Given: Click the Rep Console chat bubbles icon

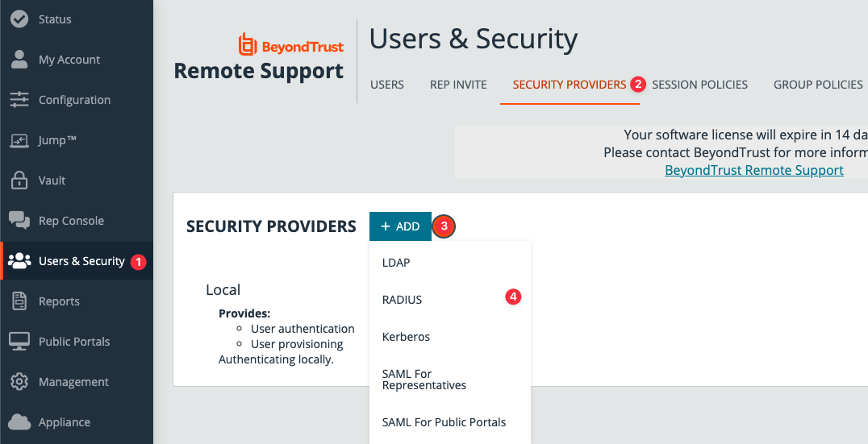Looking at the screenshot, I should pyautogui.click(x=19, y=221).
